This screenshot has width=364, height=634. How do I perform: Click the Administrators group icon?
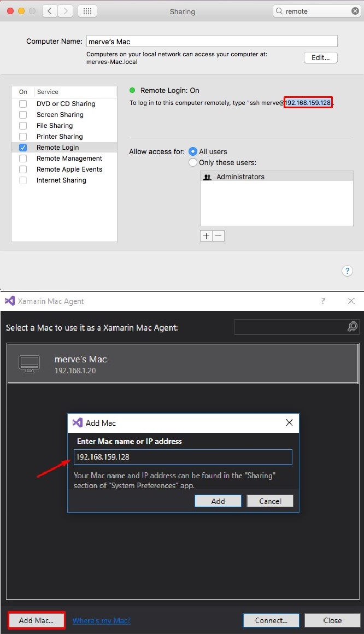208,177
